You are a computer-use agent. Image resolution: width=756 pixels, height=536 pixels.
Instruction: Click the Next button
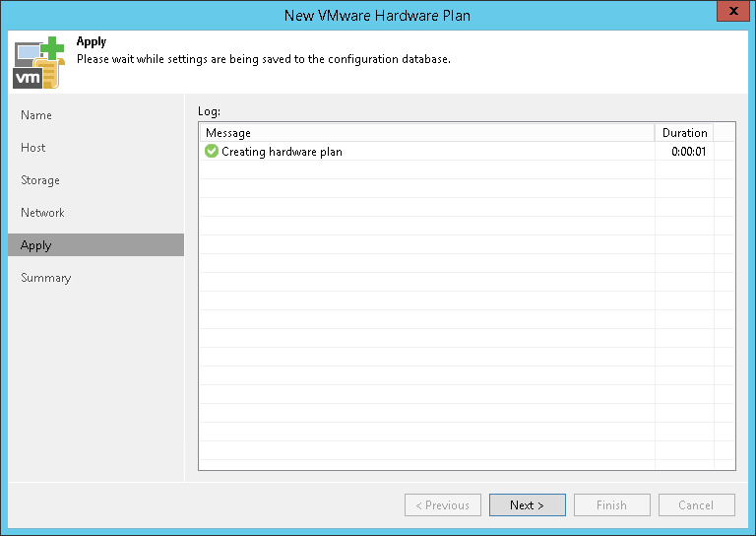[527, 505]
